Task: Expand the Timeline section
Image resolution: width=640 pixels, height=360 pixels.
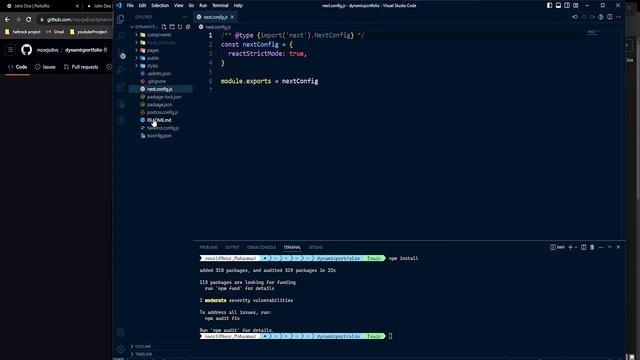Action: (143, 354)
